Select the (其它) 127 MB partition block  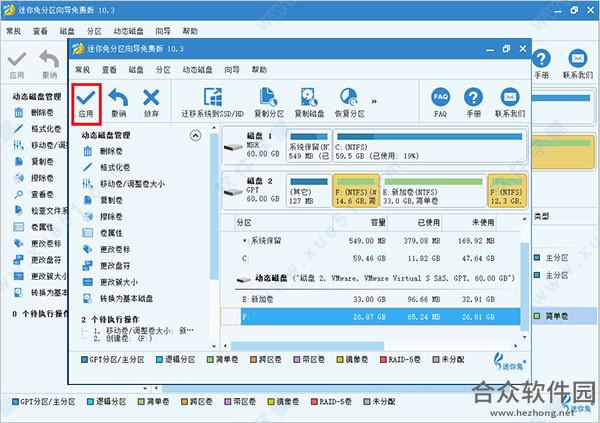pos(309,191)
